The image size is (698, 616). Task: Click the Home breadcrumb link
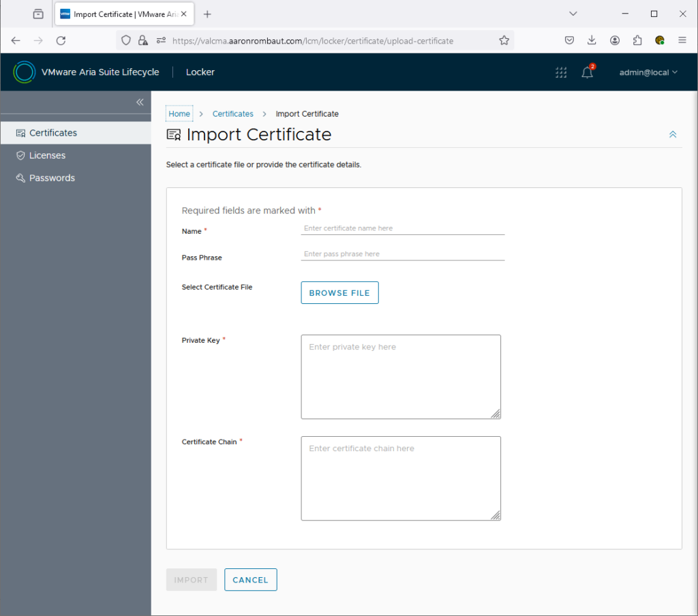pyautogui.click(x=179, y=114)
